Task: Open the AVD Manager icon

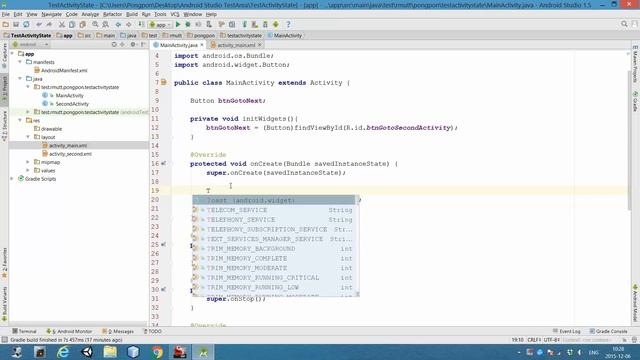Action: [x=255, y=24]
